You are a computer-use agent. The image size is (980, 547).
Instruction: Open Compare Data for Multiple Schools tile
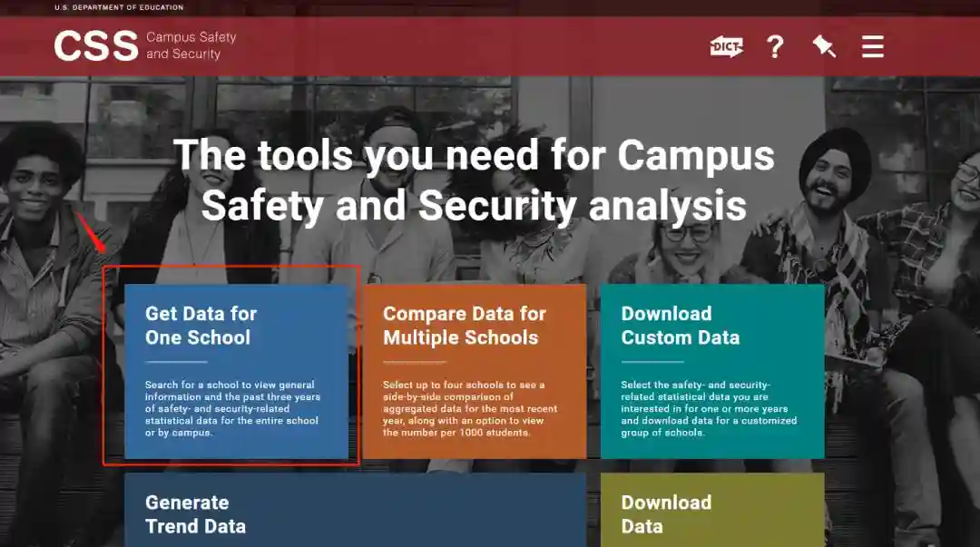click(x=475, y=371)
